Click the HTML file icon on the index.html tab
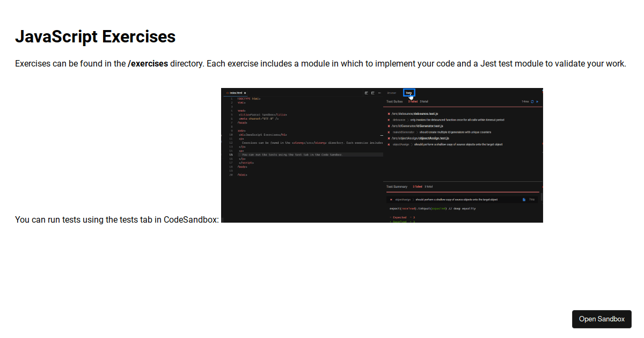644x338 pixels. (227, 92)
